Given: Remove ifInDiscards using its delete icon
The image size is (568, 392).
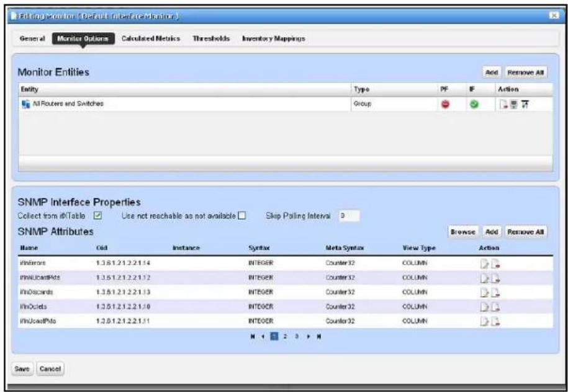Looking at the screenshot, I should (x=495, y=293).
